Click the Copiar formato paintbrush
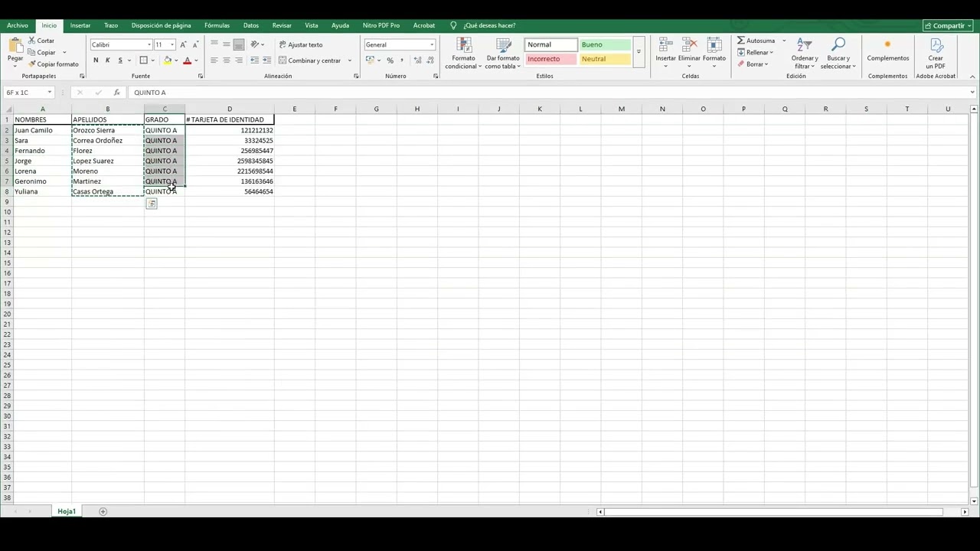 53,64
